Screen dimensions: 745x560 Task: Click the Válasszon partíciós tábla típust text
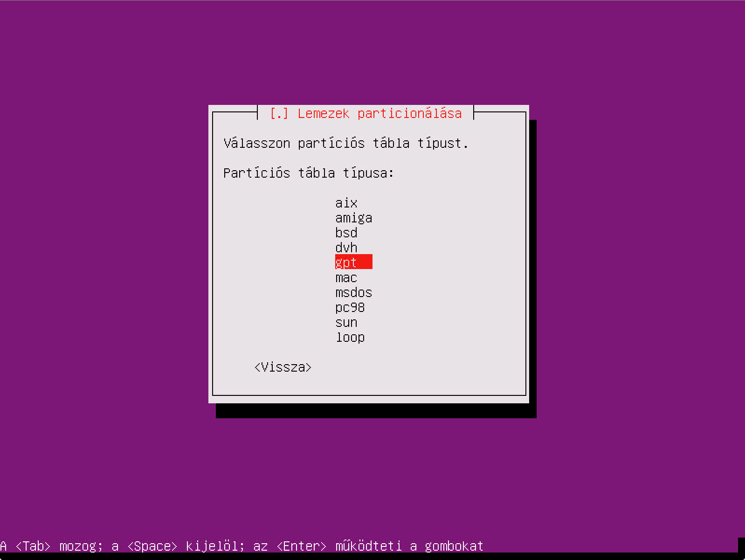[346, 143]
